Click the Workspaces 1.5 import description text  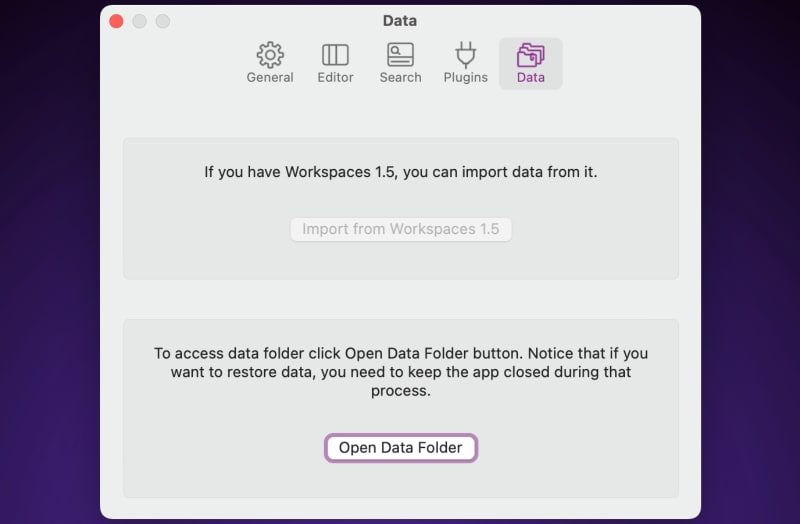(401, 172)
